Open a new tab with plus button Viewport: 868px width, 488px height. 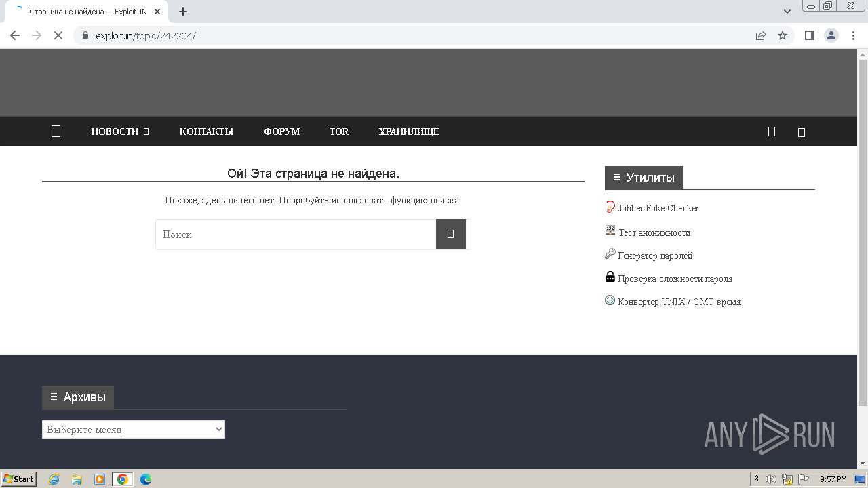[183, 12]
